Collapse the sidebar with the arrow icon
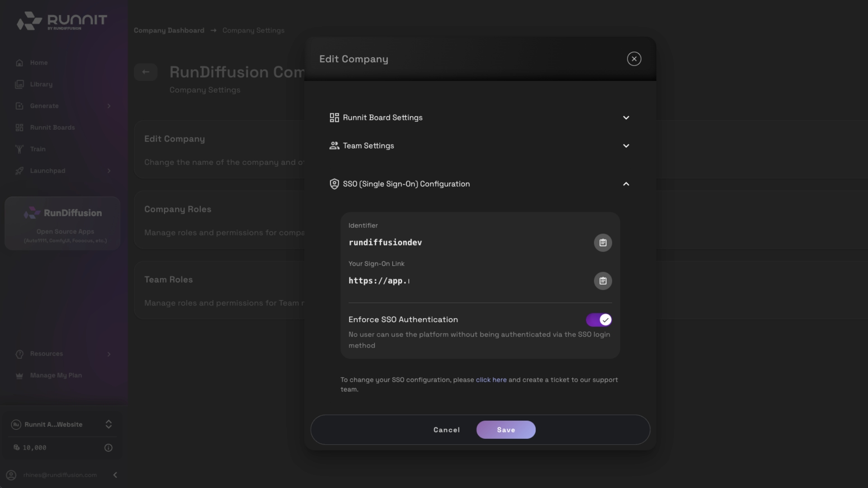868x488 pixels. [115, 475]
